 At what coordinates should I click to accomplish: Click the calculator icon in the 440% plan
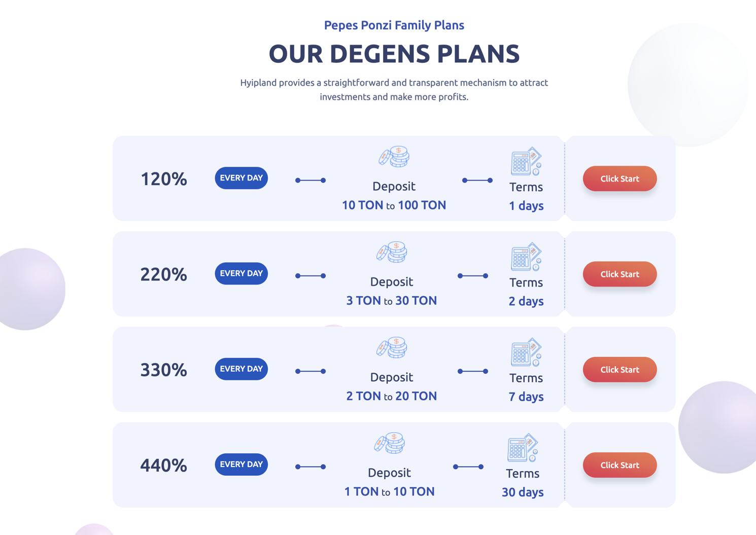523,447
